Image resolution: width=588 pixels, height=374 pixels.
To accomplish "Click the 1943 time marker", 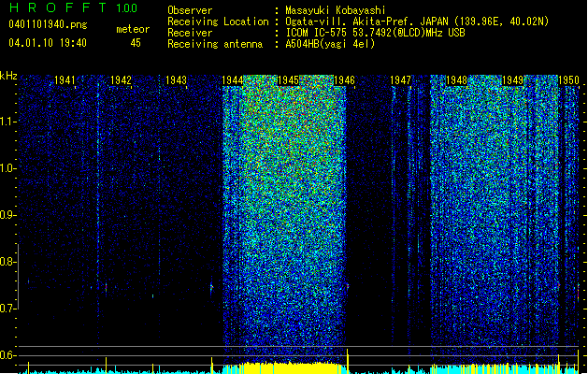I will (x=177, y=80).
